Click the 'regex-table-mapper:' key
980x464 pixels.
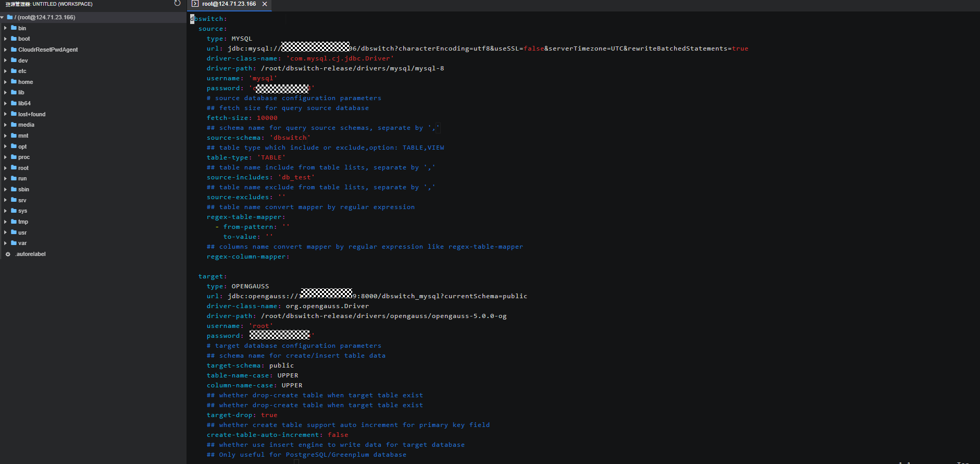[x=246, y=217]
